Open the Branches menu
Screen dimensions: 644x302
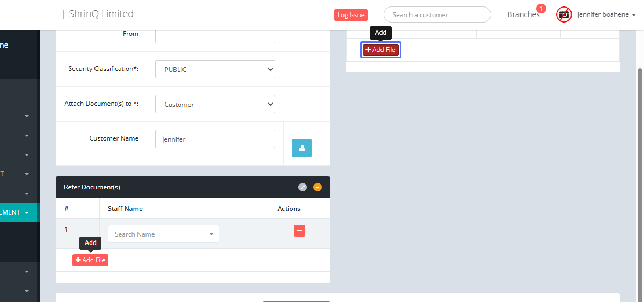coord(523,14)
